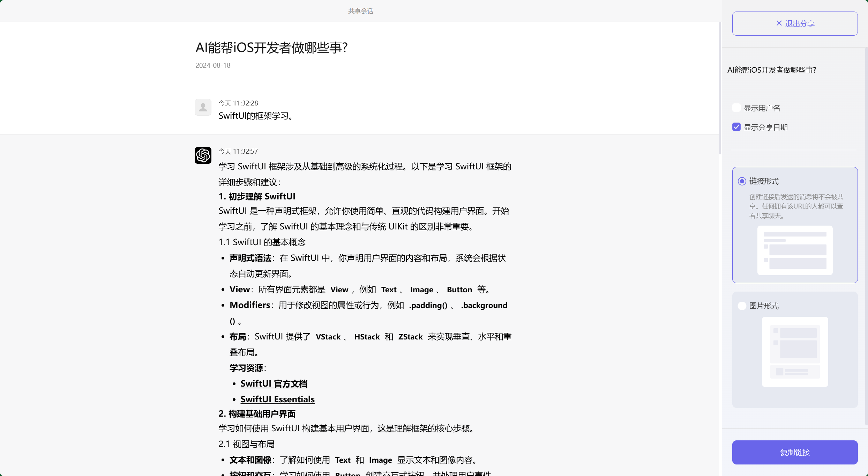Click the link-format preview thumbnail

(794, 250)
